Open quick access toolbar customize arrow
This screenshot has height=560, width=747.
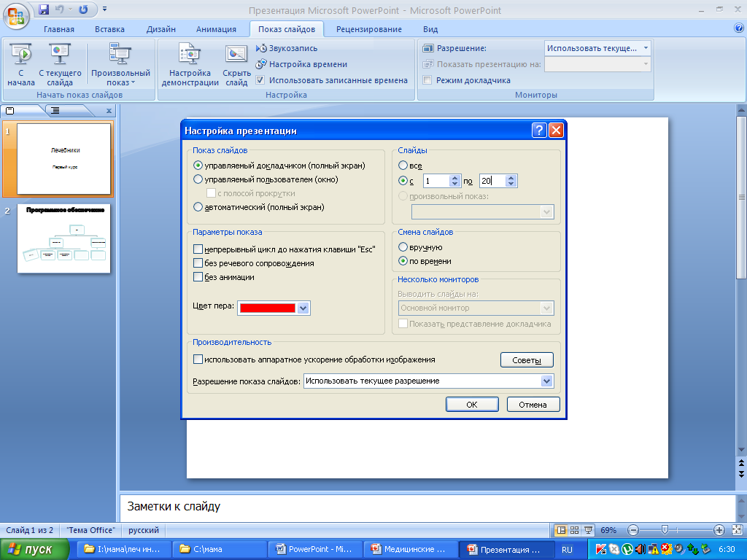coord(105,9)
